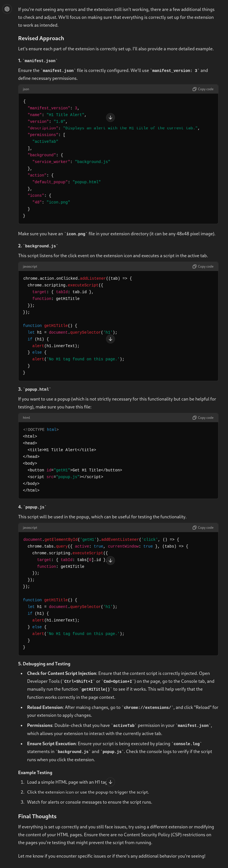Copy code of the html popup block
228x868 pixels.
[203, 417]
